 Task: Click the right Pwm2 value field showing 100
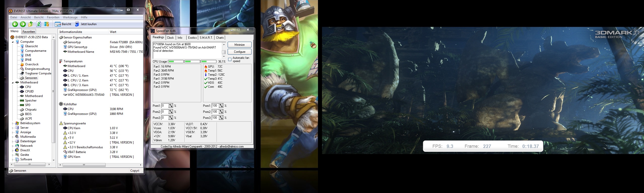(215, 112)
